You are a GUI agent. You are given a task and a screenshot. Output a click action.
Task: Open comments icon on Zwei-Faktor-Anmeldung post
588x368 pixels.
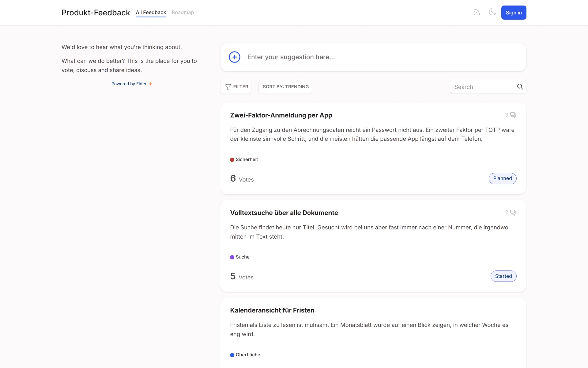[x=513, y=115]
